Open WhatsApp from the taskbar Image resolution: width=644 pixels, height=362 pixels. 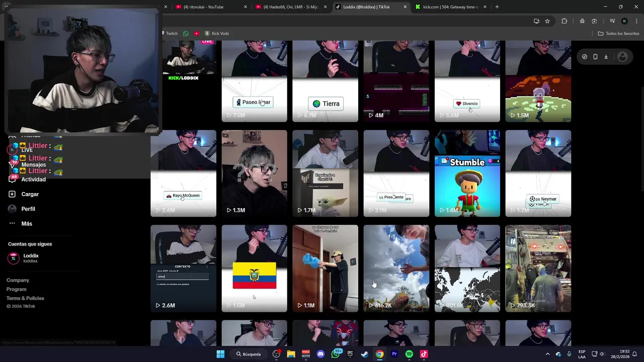(x=336, y=354)
